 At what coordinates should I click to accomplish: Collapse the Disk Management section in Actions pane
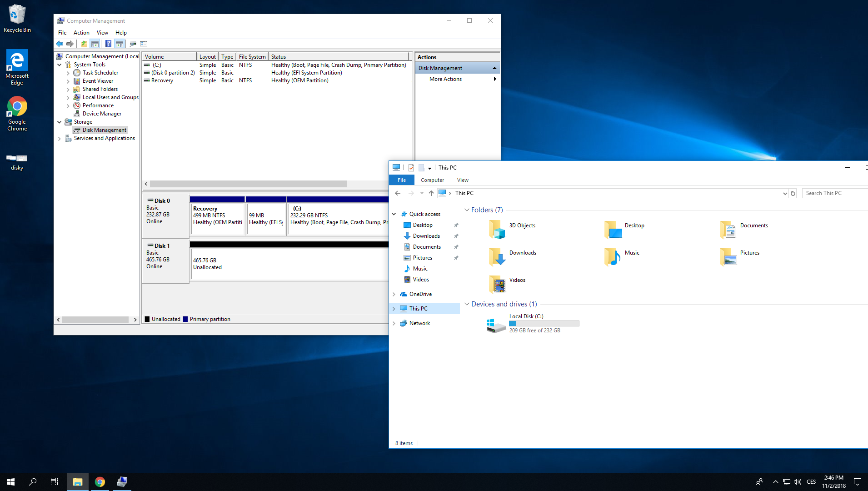tap(494, 68)
